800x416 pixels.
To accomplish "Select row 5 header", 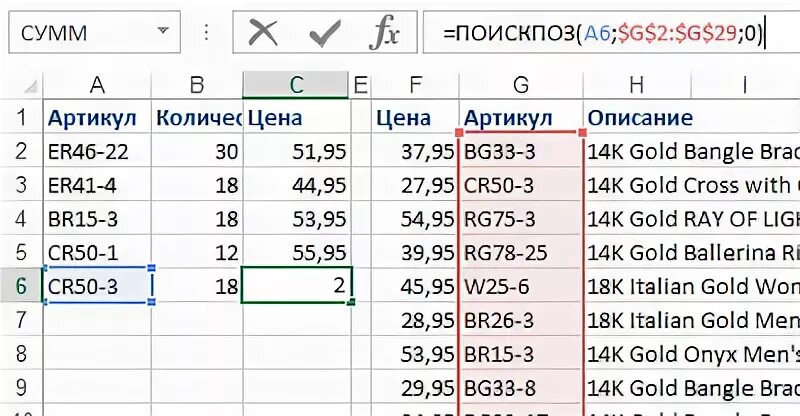I will 21,252.
